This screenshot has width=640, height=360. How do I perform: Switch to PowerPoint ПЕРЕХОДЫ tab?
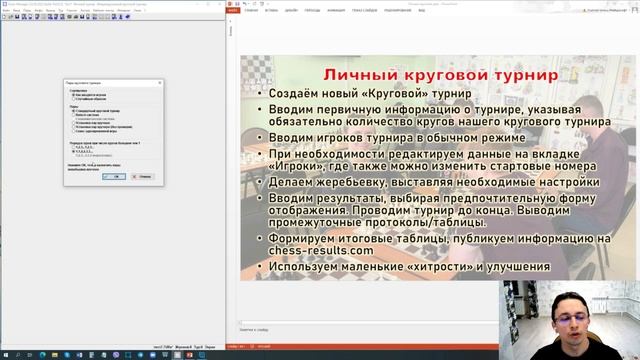[x=312, y=10]
